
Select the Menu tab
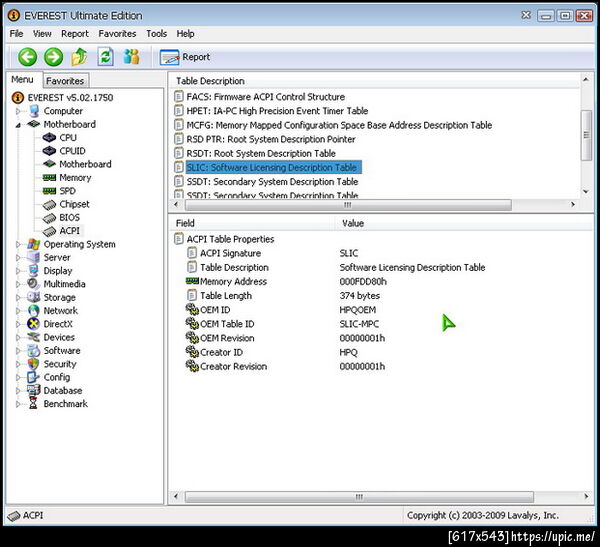(x=22, y=80)
